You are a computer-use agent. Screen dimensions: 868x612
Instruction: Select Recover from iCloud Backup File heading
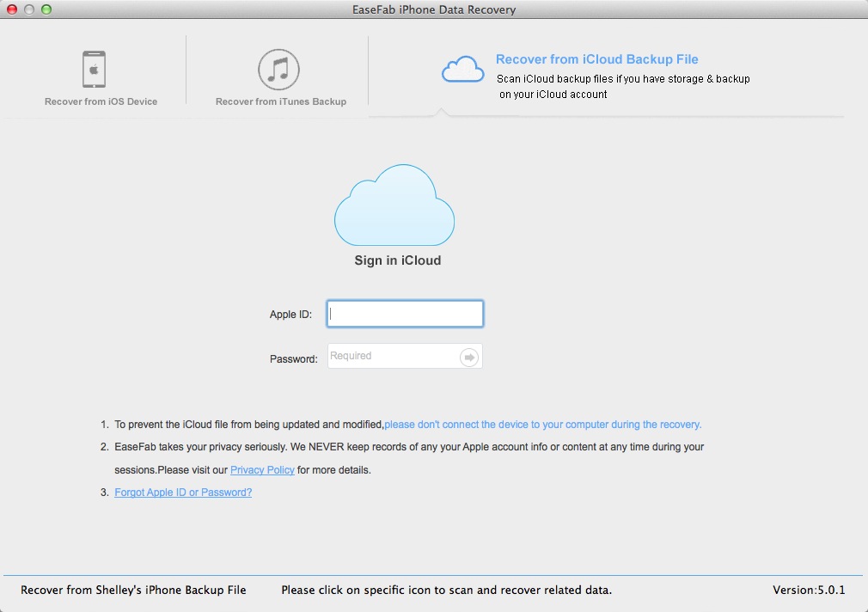click(x=596, y=59)
